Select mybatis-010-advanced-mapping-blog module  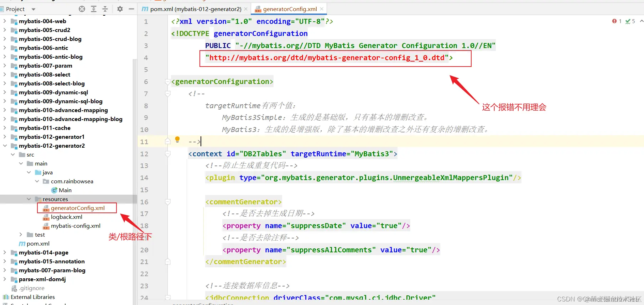[x=71, y=119]
